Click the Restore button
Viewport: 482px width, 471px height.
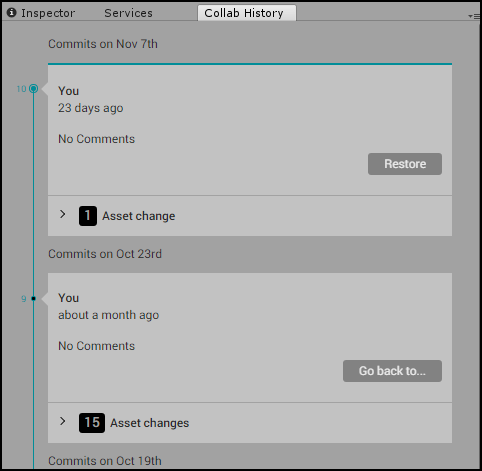point(405,164)
